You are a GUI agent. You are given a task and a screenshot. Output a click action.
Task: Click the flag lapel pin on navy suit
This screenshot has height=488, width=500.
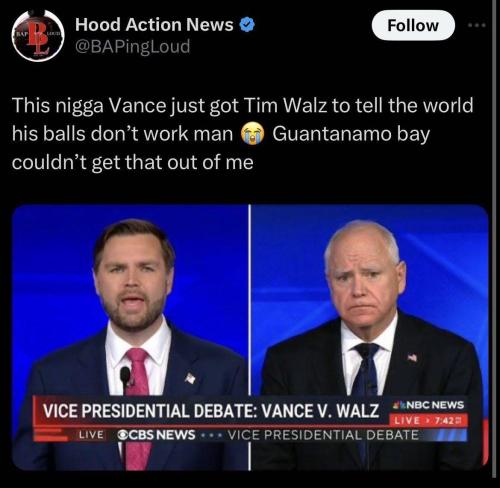(190, 378)
